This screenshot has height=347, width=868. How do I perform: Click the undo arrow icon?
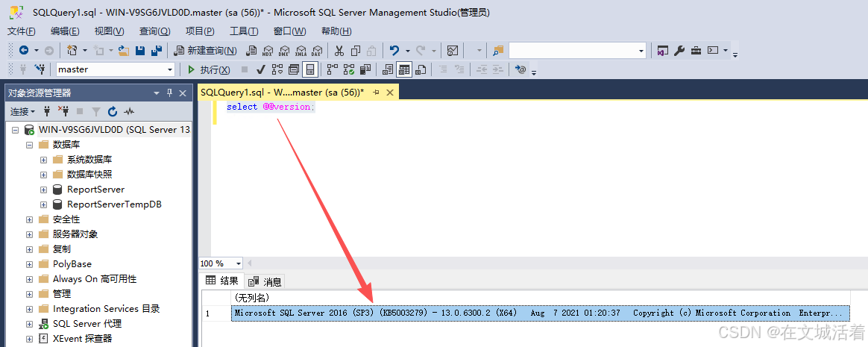click(x=394, y=51)
